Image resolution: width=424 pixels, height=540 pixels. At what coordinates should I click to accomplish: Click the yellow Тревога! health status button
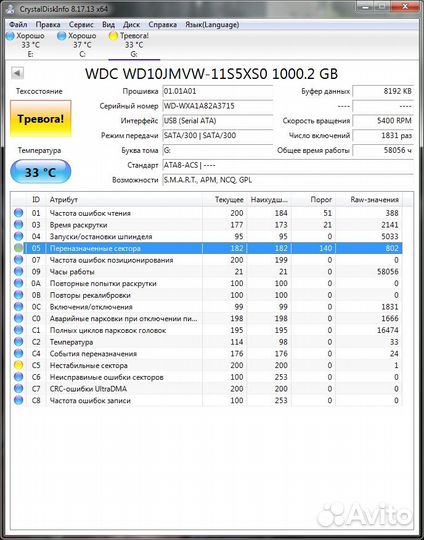(41, 119)
